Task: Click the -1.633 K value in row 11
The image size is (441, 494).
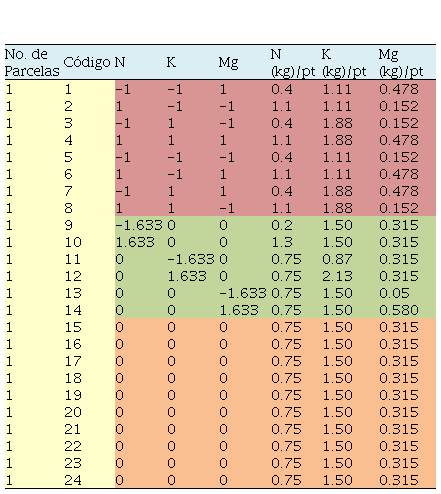Action: [x=191, y=259]
